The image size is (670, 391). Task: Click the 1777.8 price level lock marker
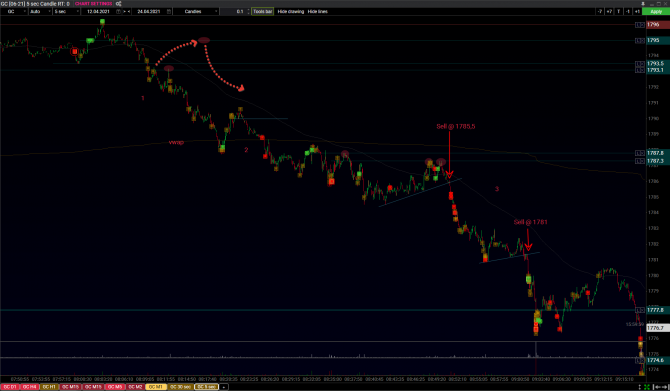640,310
